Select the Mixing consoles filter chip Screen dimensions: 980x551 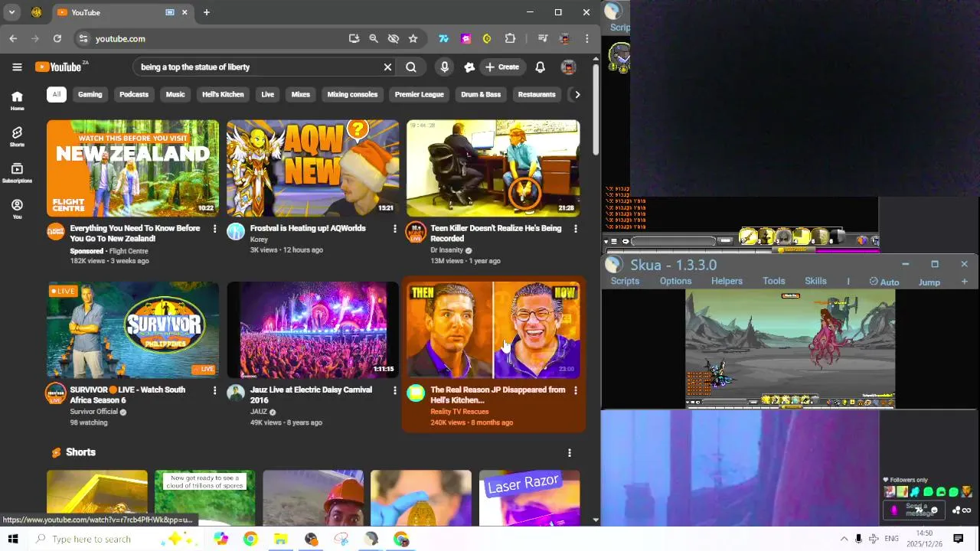pyautogui.click(x=352, y=94)
